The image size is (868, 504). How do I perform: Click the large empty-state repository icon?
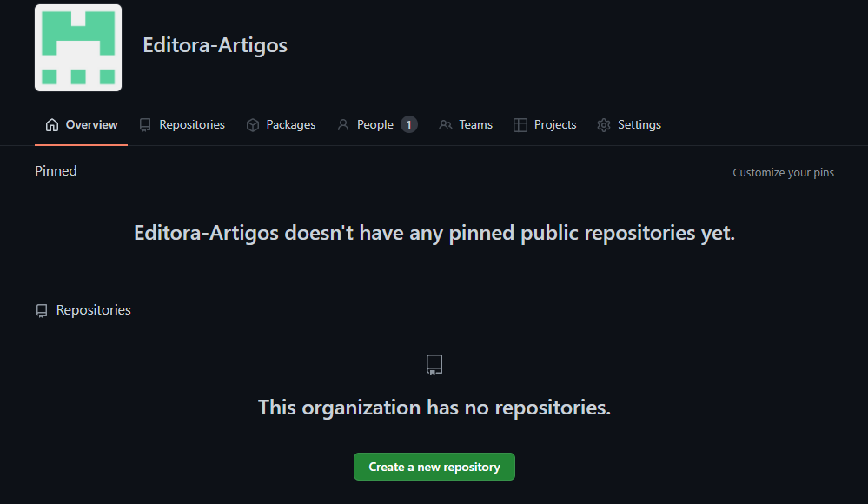(x=434, y=364)
